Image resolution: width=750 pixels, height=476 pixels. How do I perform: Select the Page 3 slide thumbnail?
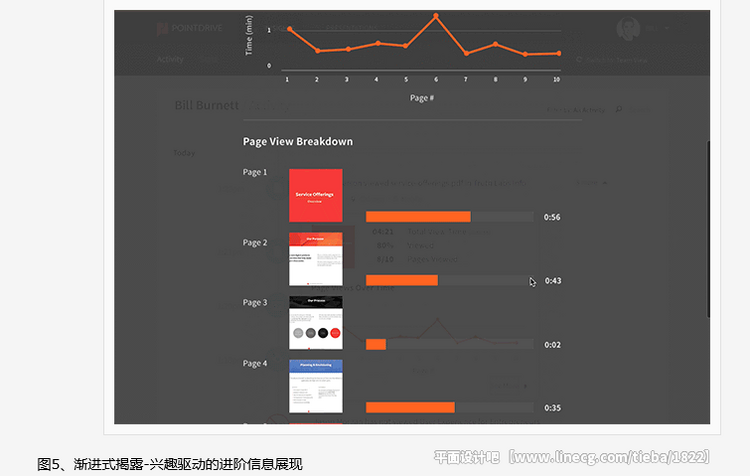pyautogui.click(x=316, y=322)
